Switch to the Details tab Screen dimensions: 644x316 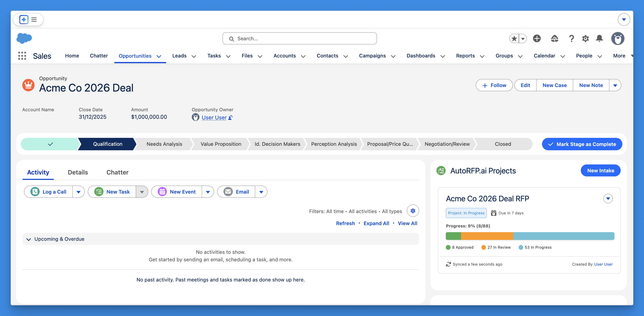click(78, 172)
